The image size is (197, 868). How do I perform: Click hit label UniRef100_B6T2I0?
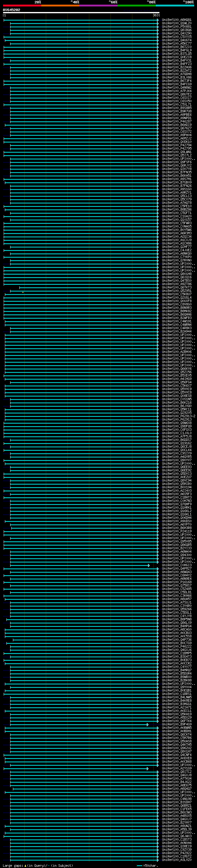176,47
